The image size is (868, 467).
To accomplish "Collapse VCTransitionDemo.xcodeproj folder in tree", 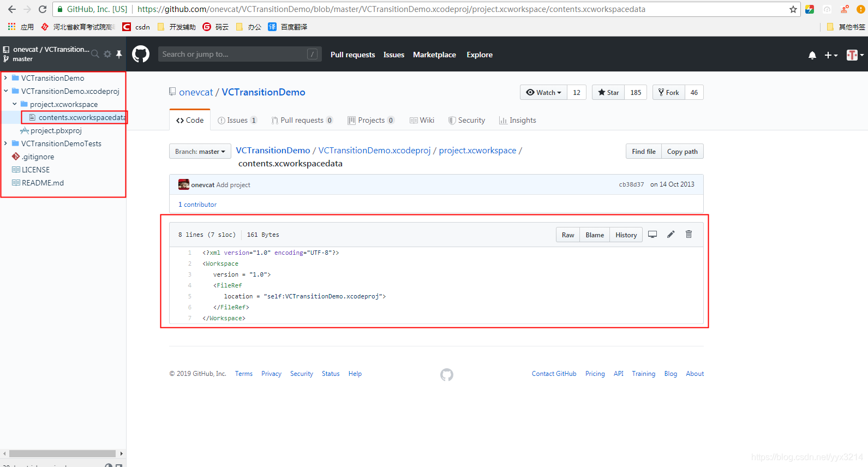I will (5, 91).
